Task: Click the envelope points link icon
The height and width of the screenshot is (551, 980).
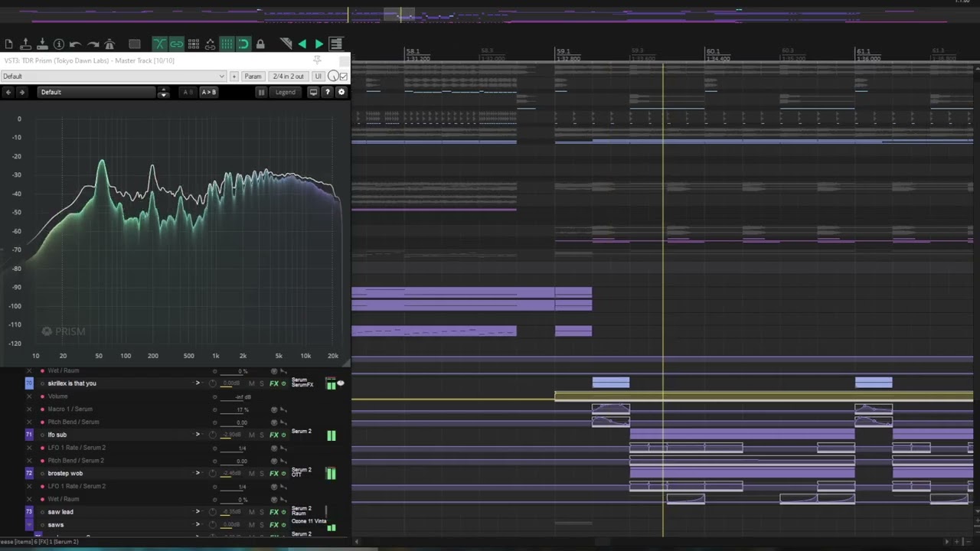Action: 211,44
